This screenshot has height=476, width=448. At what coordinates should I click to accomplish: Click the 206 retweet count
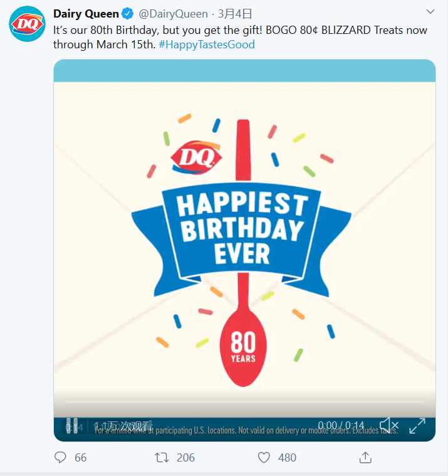pos(185,458)
